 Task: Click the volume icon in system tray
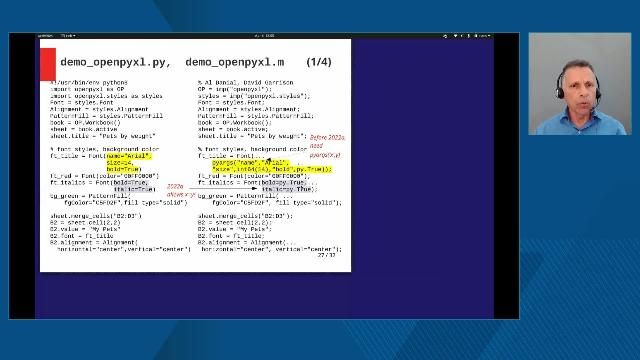(x=462, y=36)
